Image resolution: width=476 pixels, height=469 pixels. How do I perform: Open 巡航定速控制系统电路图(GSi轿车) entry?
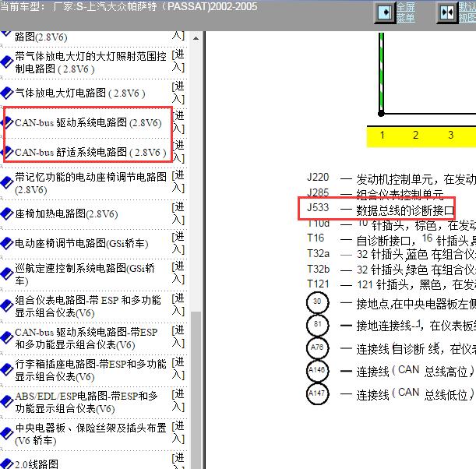tap(85, 274)
